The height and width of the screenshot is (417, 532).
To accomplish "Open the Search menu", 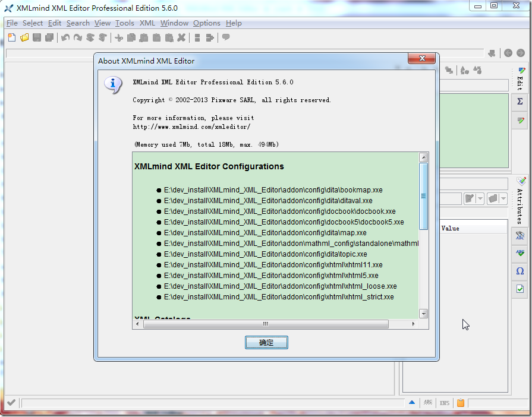I will 78,23.
